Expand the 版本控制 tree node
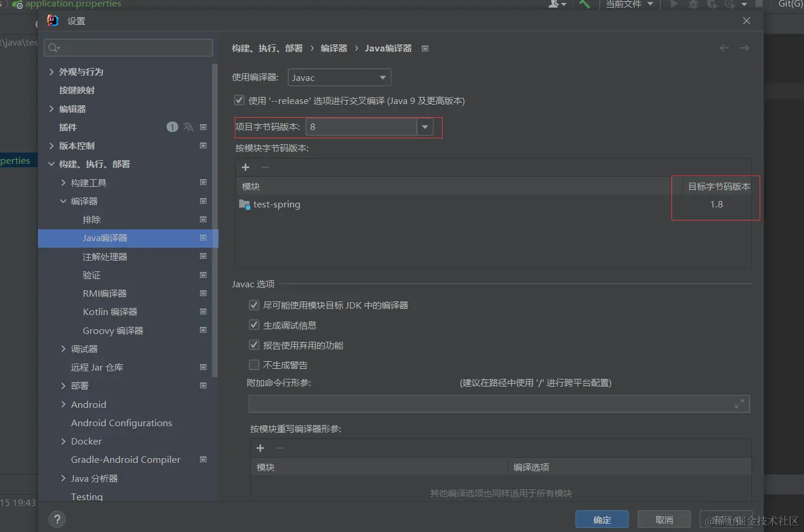 (51, 145)
